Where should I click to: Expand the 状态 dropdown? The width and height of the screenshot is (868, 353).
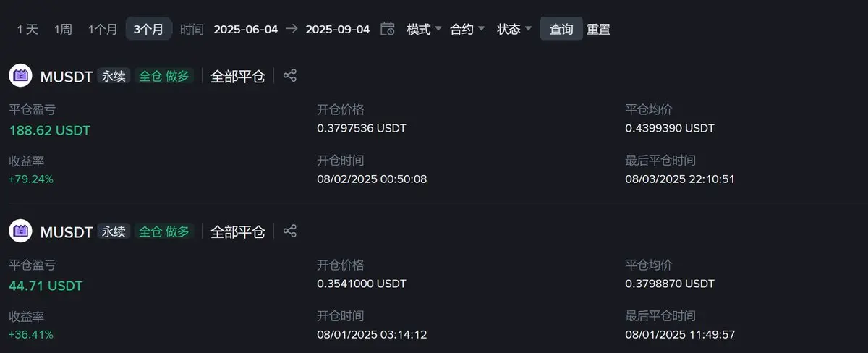click(514, 29)
